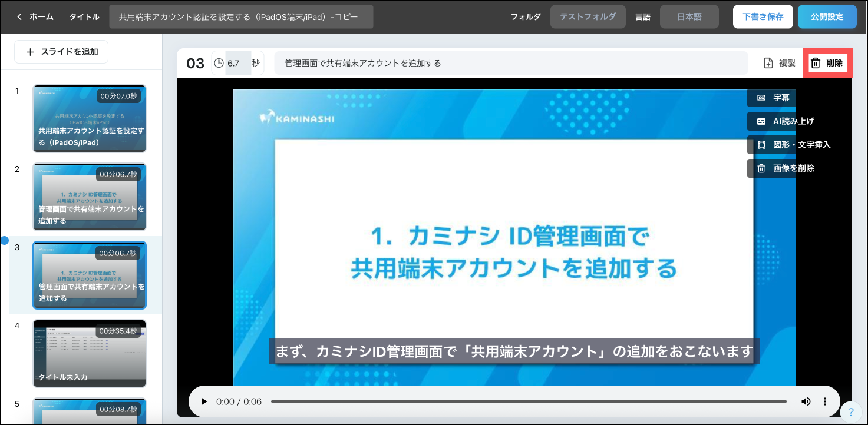868x425 pixels.
Task: Open the テストフォルダ folder selector
Action: [x=588, y=16]
